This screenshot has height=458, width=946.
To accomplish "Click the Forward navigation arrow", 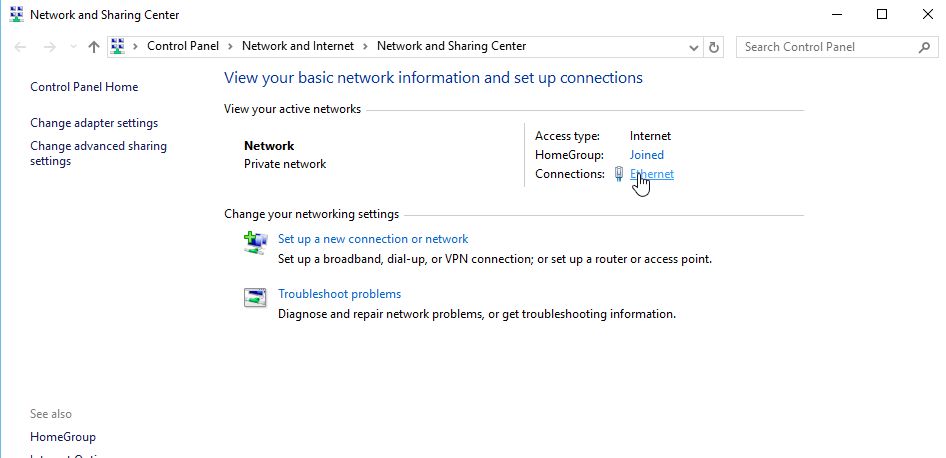I will click(48, 47).
